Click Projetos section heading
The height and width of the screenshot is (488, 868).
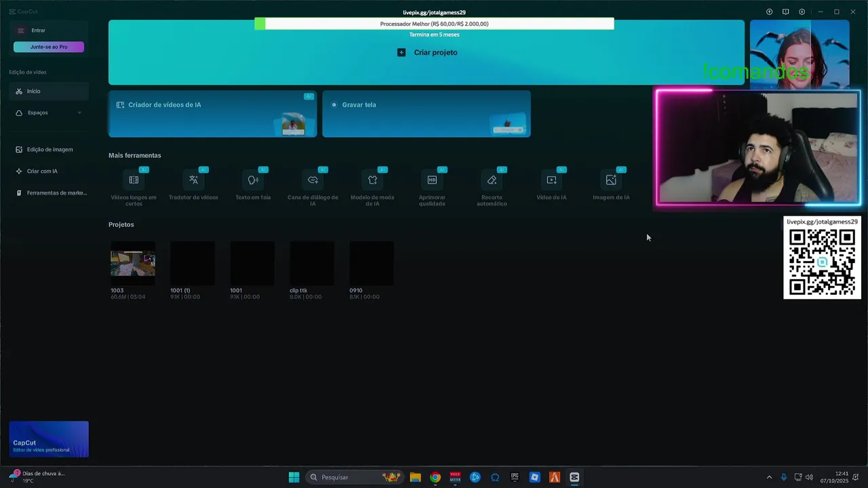click(x=121, y=224)
